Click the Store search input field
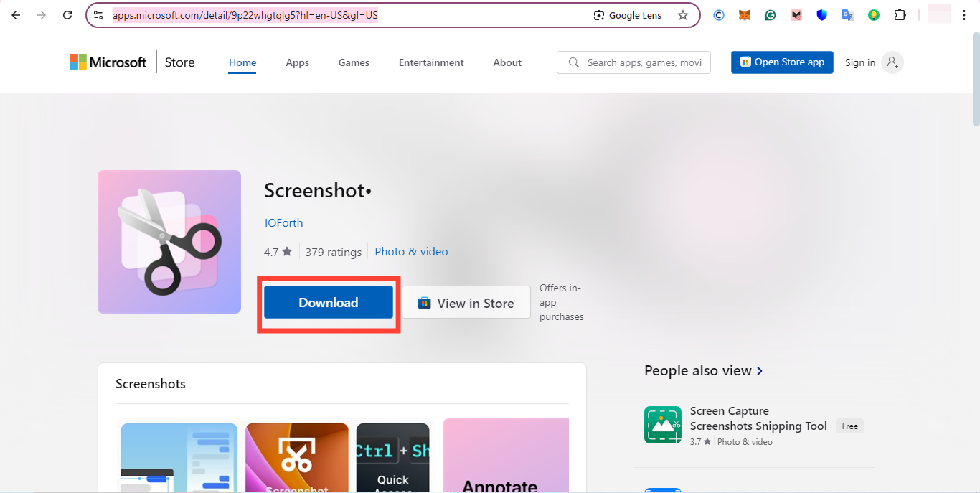This screenshot has height=493, width=980. [x=642, y=62]
